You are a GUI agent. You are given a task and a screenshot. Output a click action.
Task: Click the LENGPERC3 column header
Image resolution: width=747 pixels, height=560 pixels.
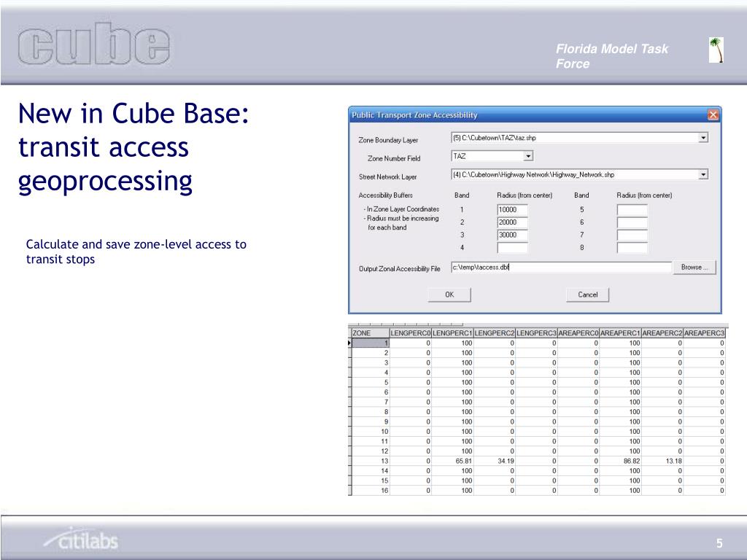[536, 333]
